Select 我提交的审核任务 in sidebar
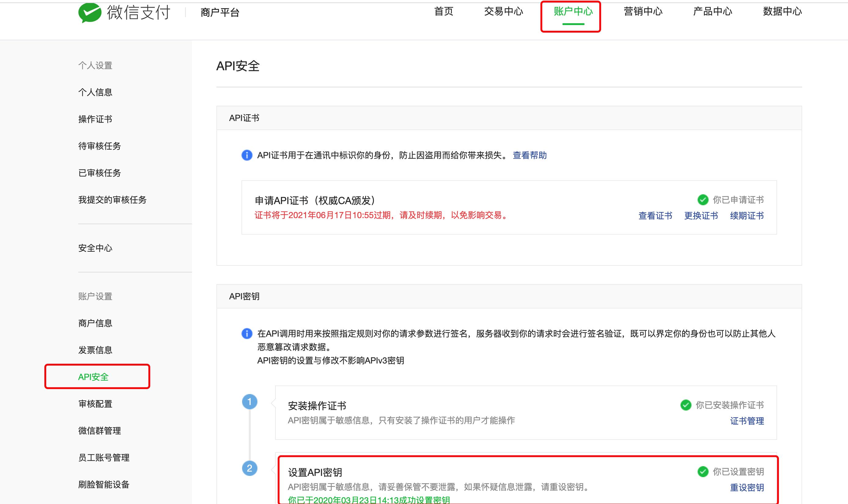This screenshot has height=504, width=848. pyautogui.click(x=112, y=199)
